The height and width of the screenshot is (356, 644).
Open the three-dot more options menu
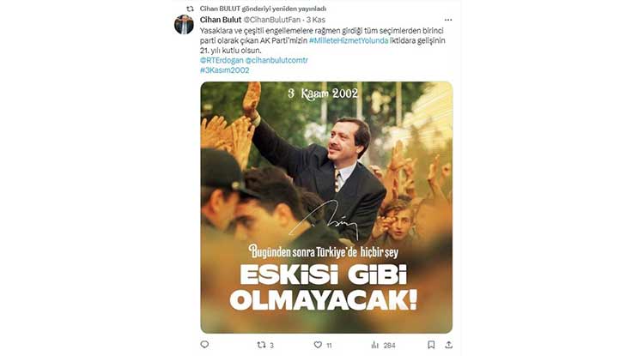coord(448,20)
